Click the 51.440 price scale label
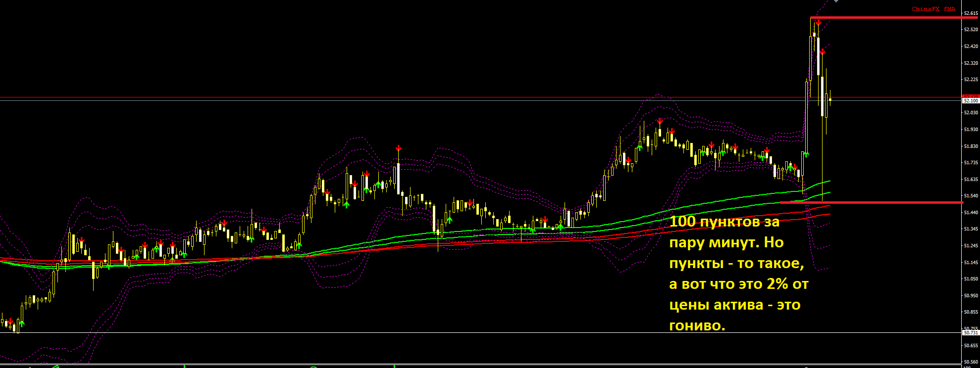Image resolution: width=980 pixels, height=368 pixels. point(971,213)
